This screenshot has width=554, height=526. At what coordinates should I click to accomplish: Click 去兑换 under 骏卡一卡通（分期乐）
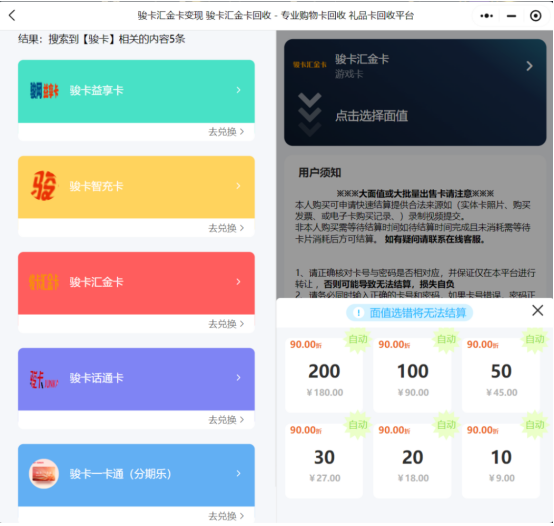point(226,516)
